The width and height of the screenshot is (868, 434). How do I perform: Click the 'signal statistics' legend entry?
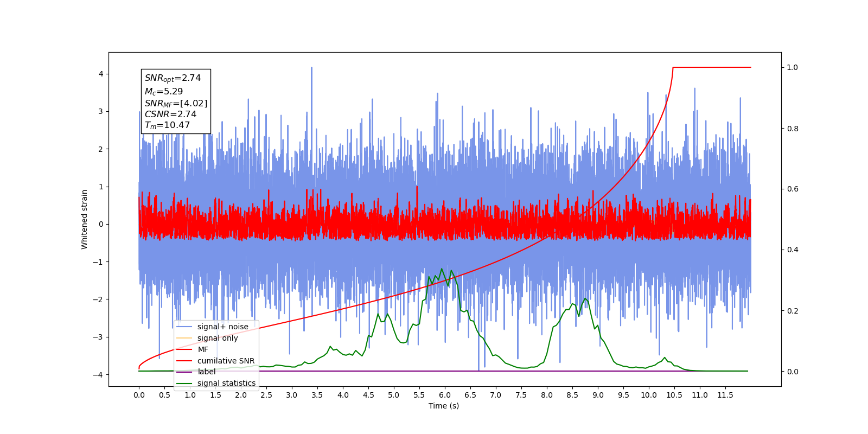click(x=226, y=383)
